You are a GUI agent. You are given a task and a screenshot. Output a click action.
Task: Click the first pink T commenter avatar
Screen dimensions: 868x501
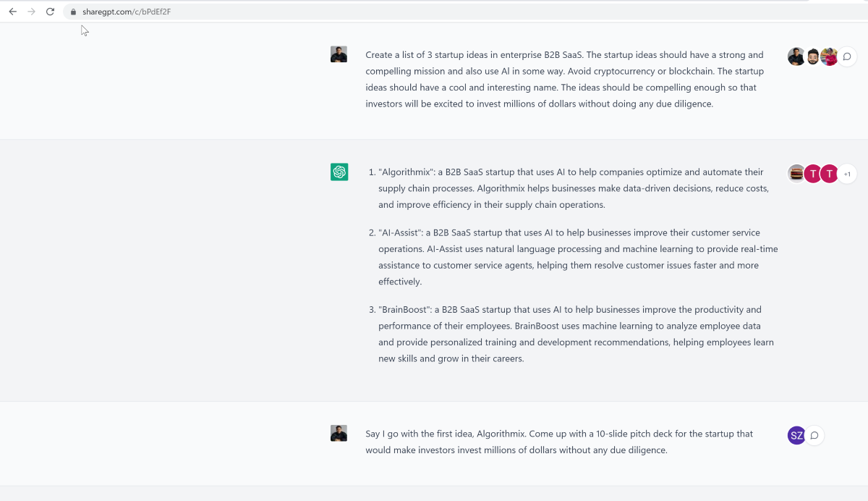(813, 174)
